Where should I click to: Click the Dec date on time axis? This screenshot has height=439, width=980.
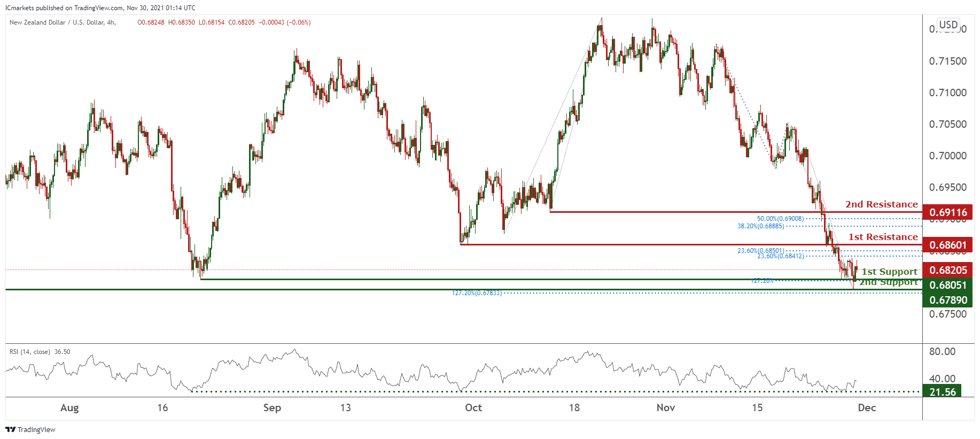(x=867, y=407)
